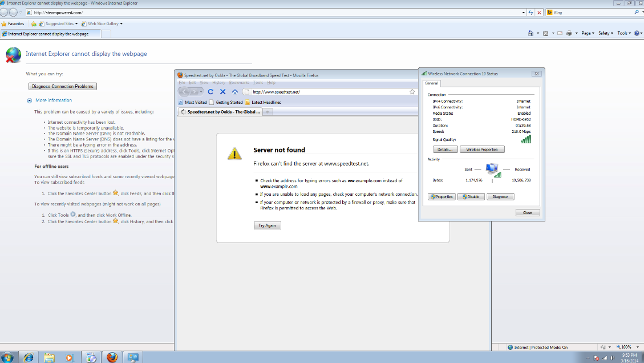Open the Tools dropdown in IE command bar
644x363 pixels.
(624, 33)
